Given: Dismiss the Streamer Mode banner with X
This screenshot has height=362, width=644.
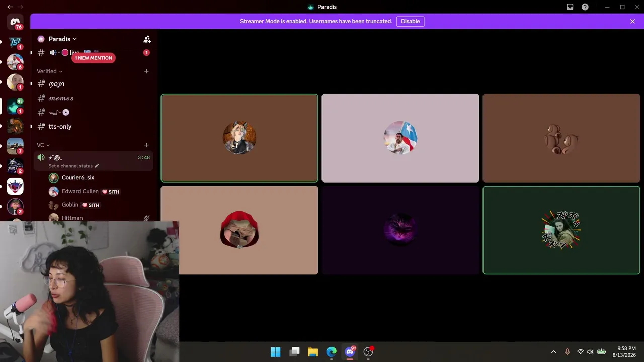Looking at the screenshot, I should pos(632,21).
